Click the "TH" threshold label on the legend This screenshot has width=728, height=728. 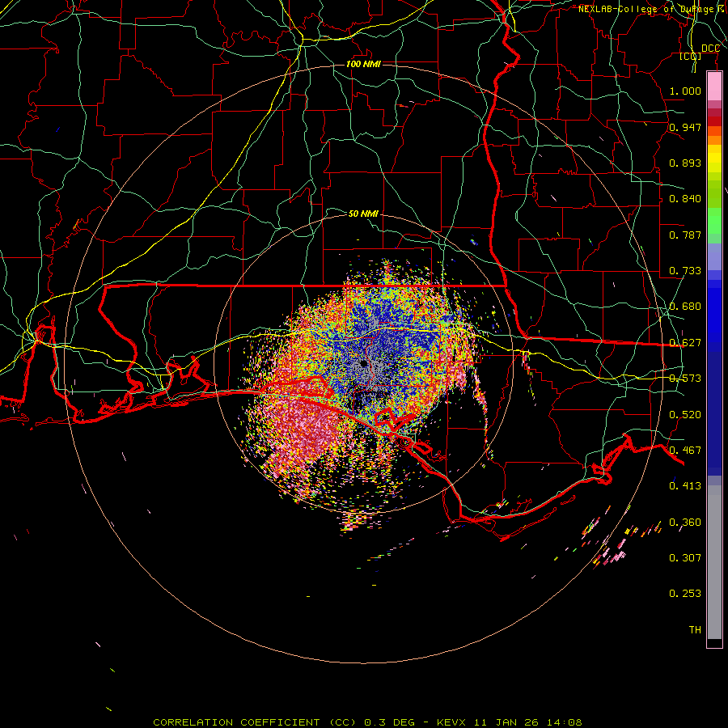tap(695, 630)
